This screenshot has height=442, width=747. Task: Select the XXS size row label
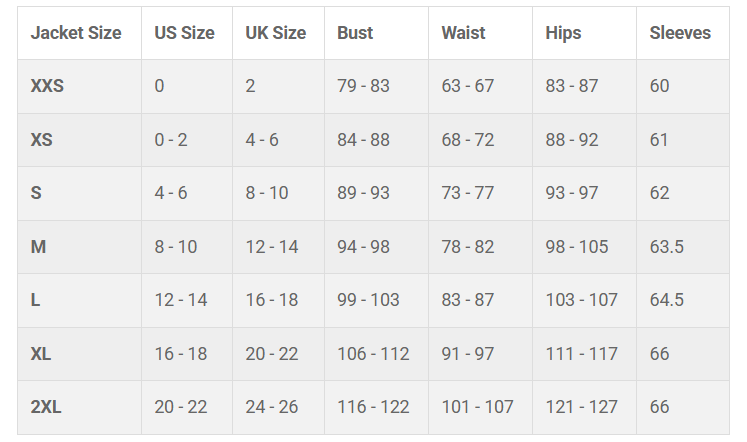pyautogui.click(x=47, y=86)
